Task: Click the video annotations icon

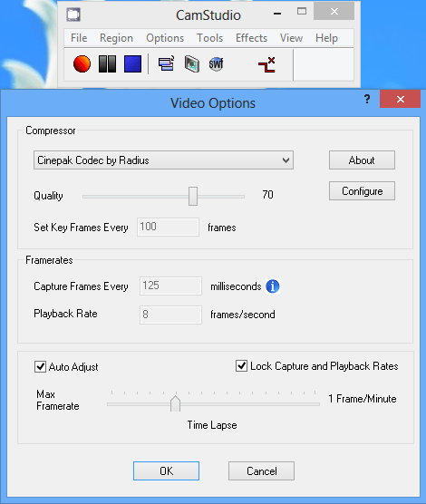Action: pyautogui.click(x=192, y=63)
